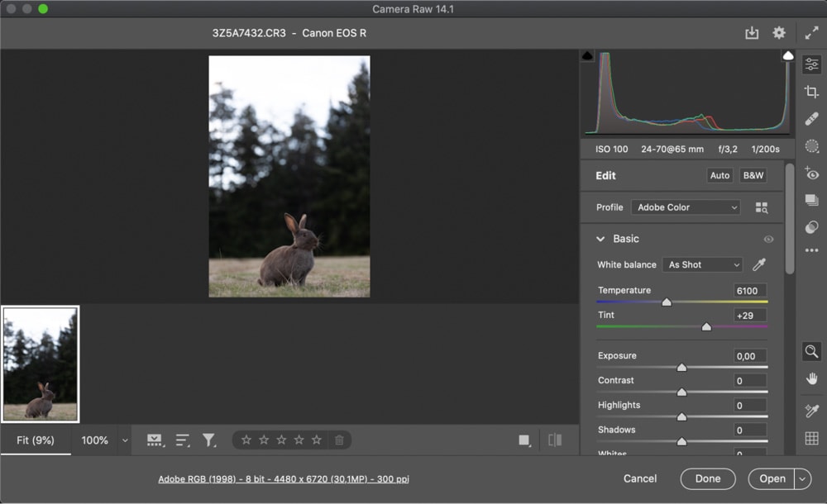Click the filter funnel icon in filmstrip bar
The width and height of the screenshot is (827, 504).
pyautogui.click(x=209, y=440)
